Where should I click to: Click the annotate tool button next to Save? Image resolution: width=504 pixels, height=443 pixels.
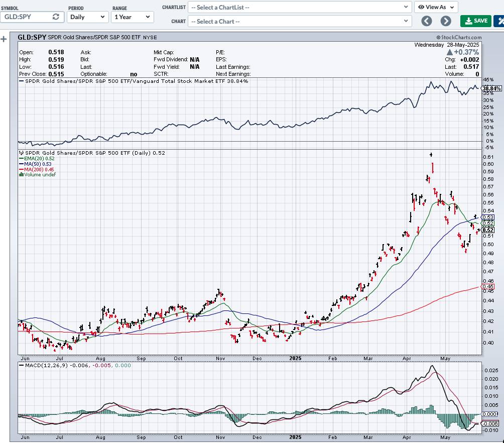click(x=500, y=21)
